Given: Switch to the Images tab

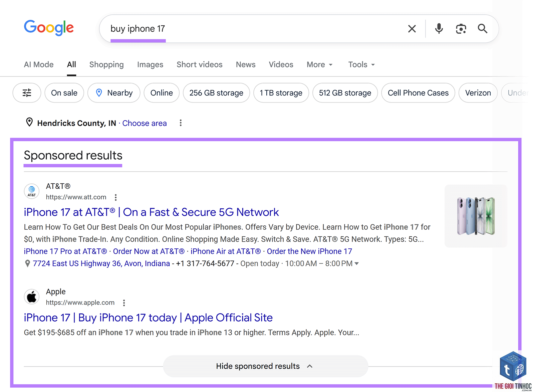Looking at the screenshot, I should point(150,65).
